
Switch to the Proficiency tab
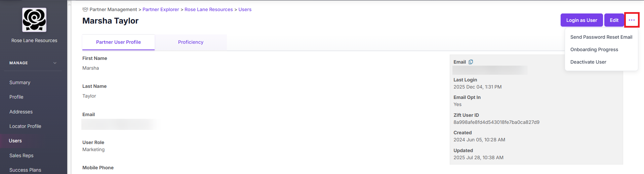tap(191, 42)
